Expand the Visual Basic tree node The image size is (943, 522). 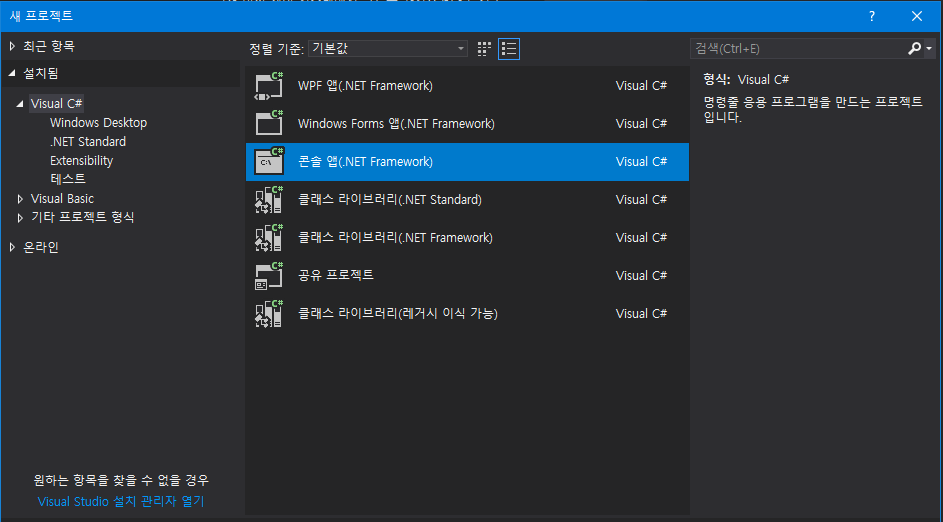[x=20, y=198]
